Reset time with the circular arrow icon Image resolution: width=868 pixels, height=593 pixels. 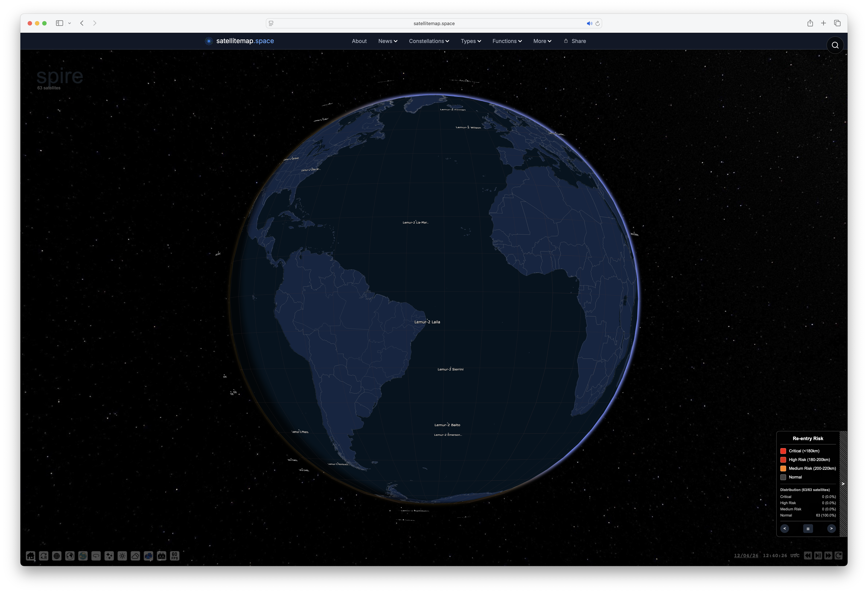coord(839,556)
